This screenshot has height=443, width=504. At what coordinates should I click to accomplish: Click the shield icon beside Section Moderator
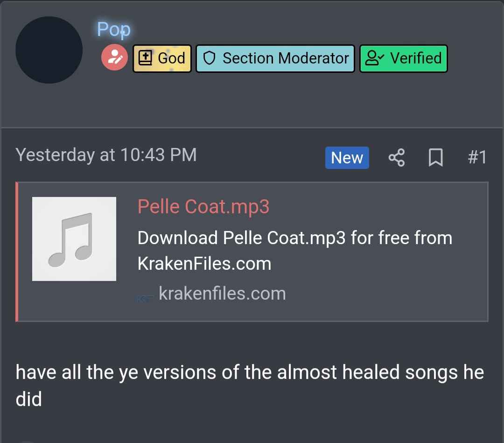tap(210, 58)
